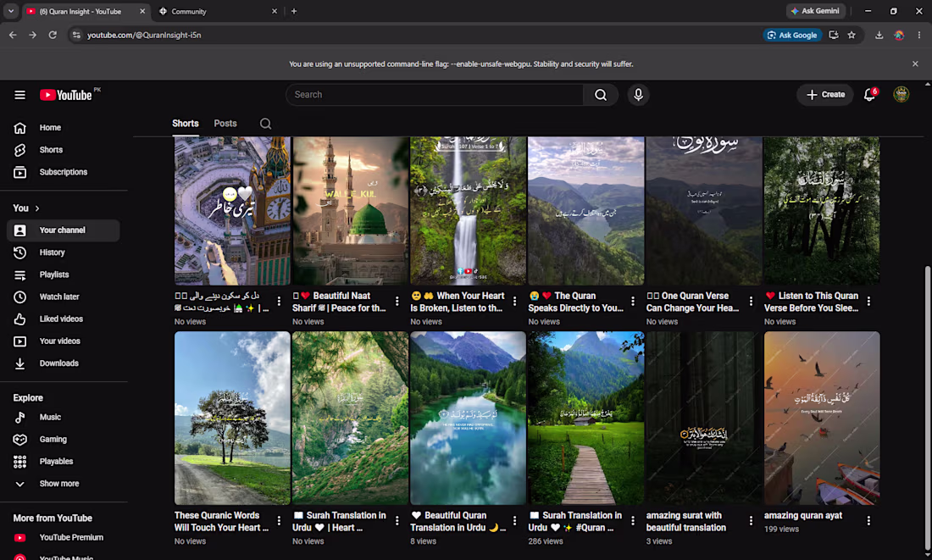Open options menu for Beautiful Naat Sharif short

pos(397,302)
